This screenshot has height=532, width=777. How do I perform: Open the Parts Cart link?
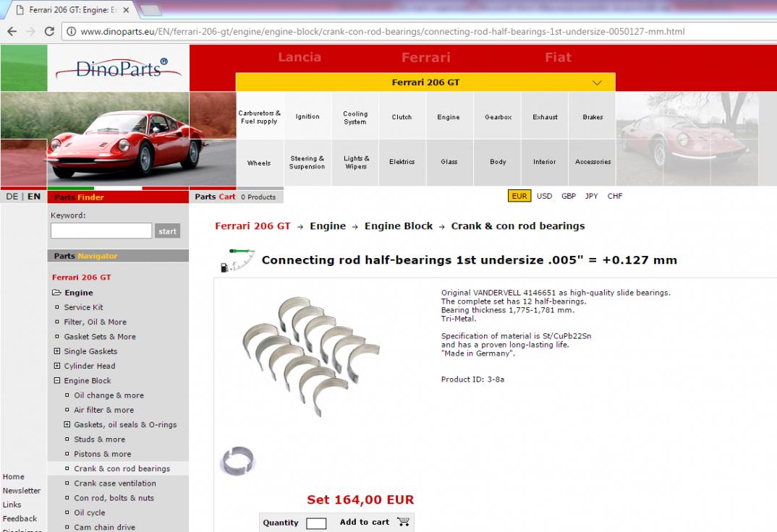pos(215,197)
